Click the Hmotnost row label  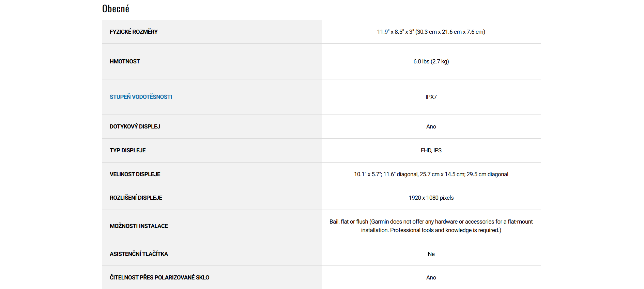(x=125, y=61)
